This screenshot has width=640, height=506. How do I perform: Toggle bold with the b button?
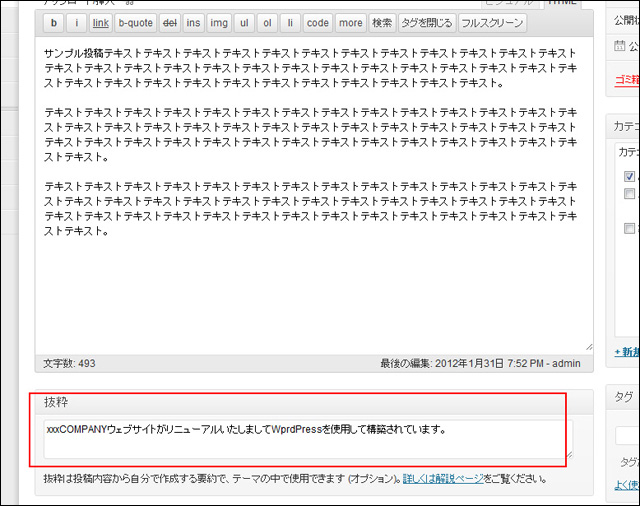point(53,22)
